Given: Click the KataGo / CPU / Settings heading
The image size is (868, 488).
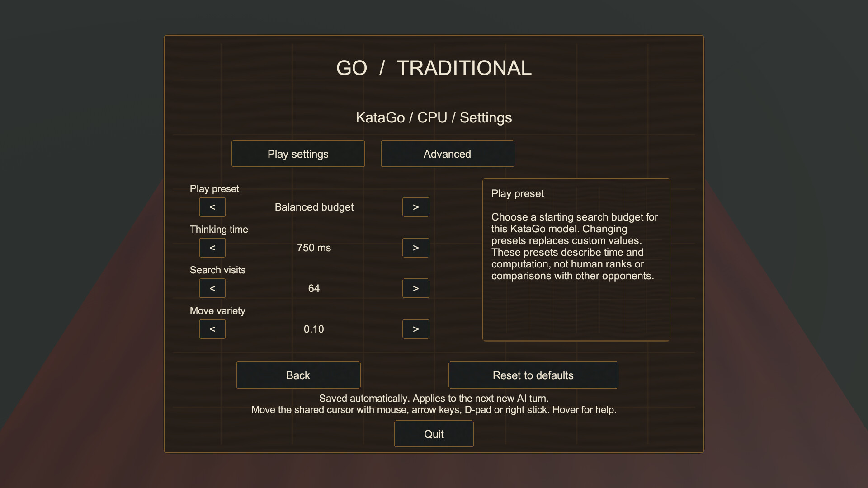Looking at the screenshot, I should tap(434, 117).
